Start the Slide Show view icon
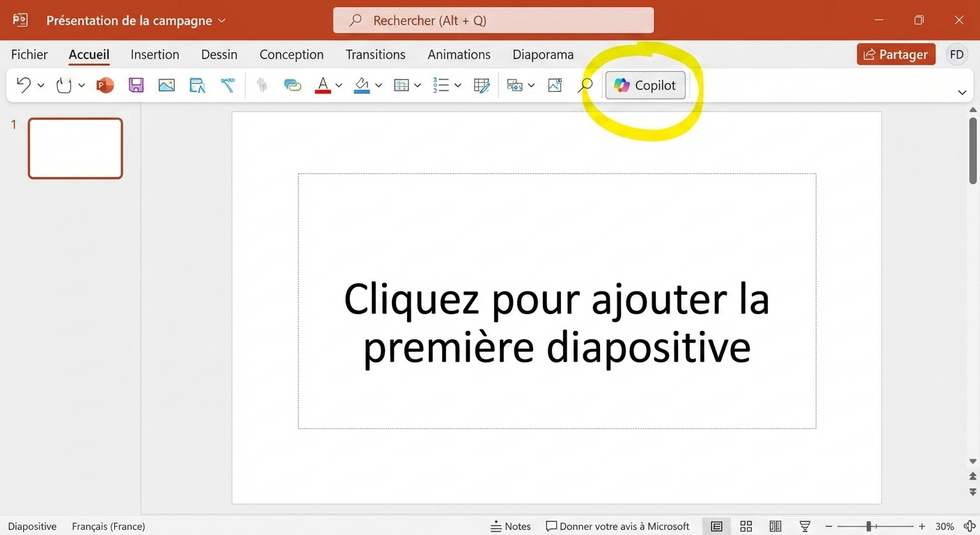Screen dimensions: 980x535 (805, 527)
